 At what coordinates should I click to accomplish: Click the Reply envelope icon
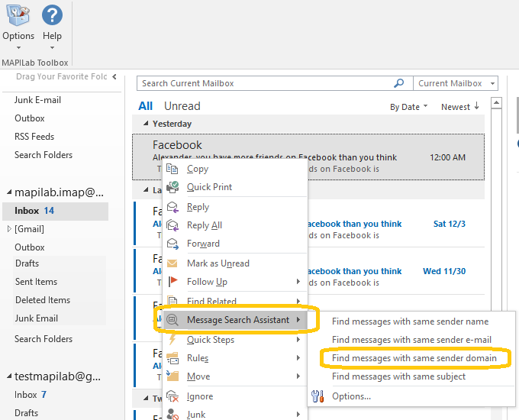coord(172,207)
